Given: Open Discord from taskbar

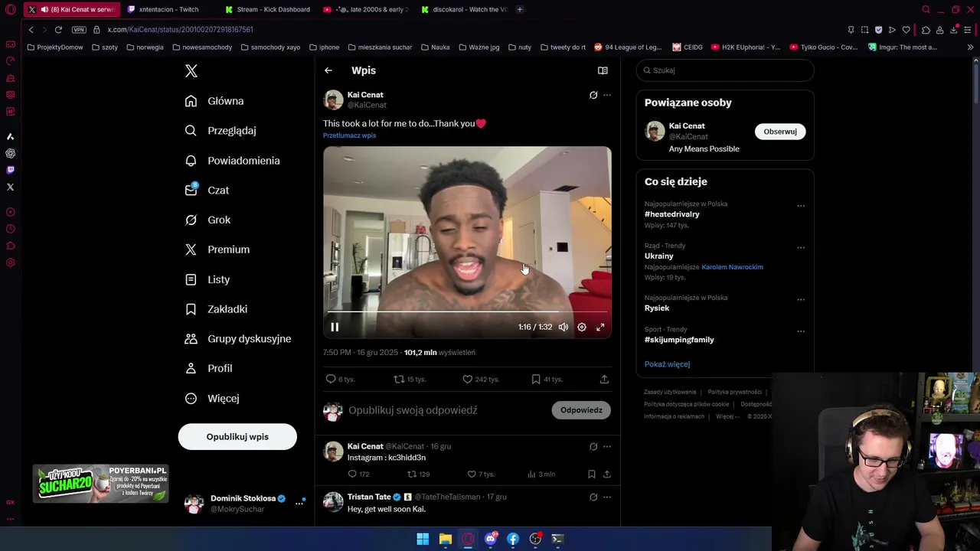Looking at the screenshot, I should click(491, 539).
